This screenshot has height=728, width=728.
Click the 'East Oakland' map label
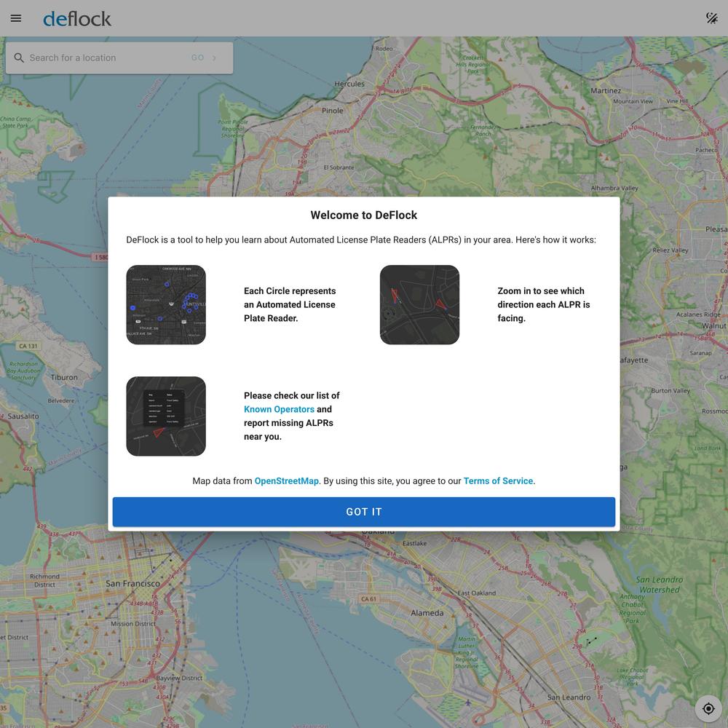pyautogui.click(x=476, y=593)
